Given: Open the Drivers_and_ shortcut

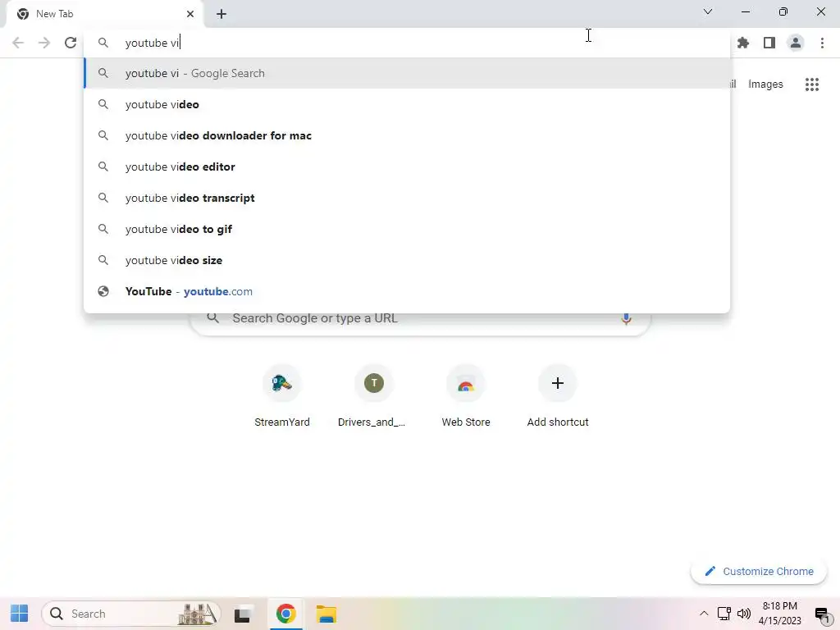Looking at the screenshot, I should (373, 397).
